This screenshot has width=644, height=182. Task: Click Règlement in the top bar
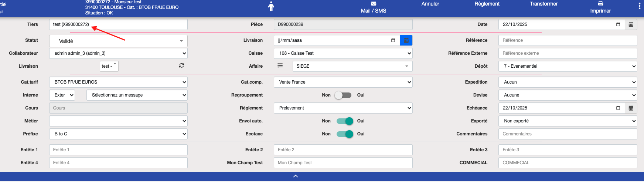487,4
